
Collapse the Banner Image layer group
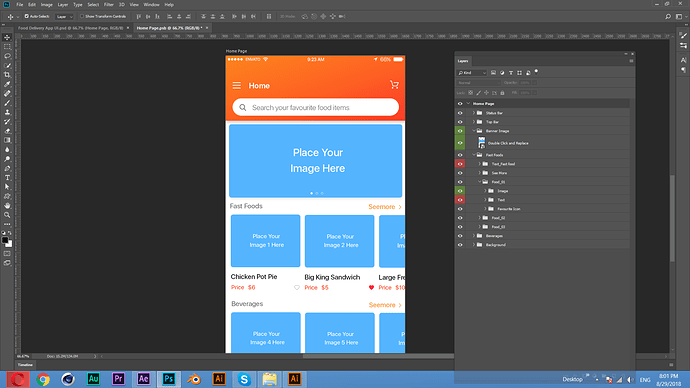[x=474, y=131]
